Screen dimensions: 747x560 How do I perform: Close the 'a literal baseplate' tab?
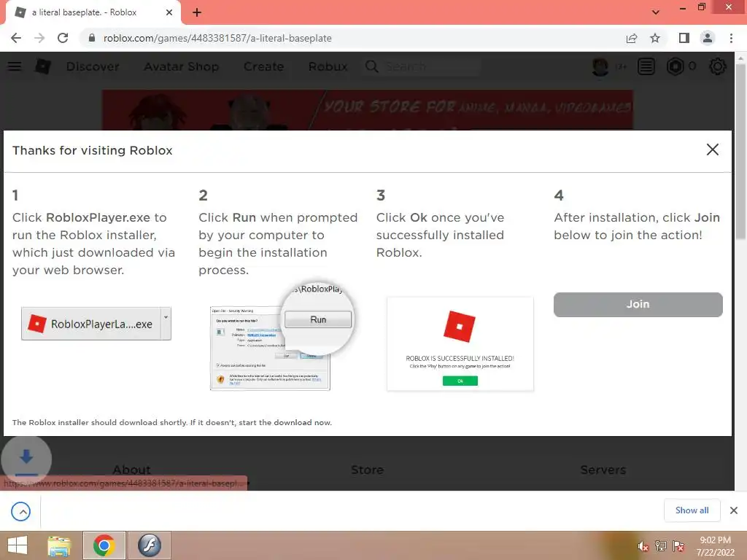[x=169, y=12]
